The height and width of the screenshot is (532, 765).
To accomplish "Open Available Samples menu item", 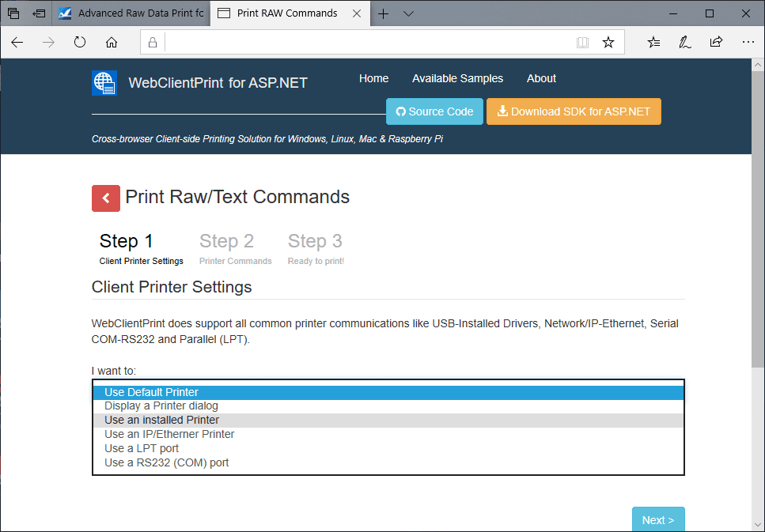I will click(x=457, y=78).
